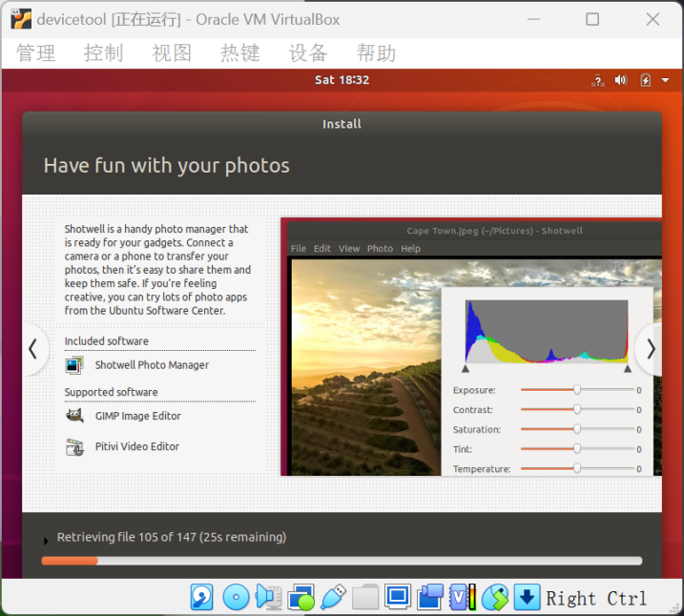Click the Pitivi Video Editor icon

click(74, 447)
